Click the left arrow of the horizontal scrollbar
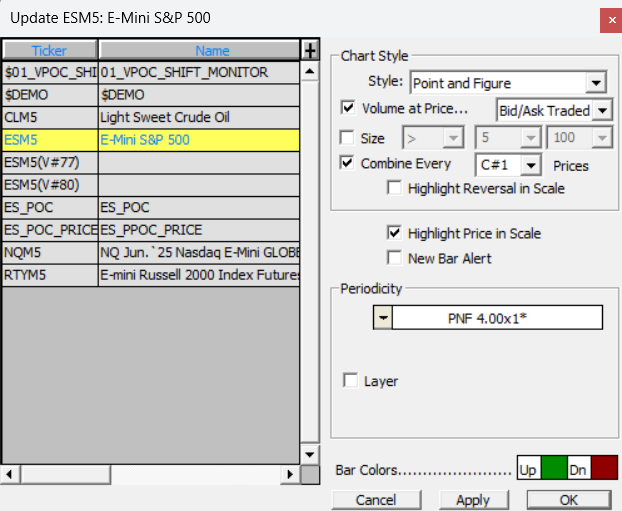The width and height of the screenshot is (622, 511). click(10, 474)
